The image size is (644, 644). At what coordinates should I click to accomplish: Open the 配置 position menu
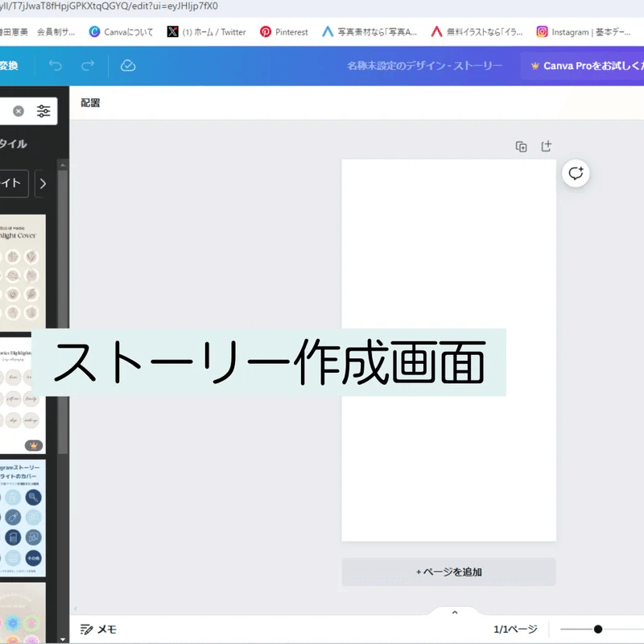click(90, 103)
